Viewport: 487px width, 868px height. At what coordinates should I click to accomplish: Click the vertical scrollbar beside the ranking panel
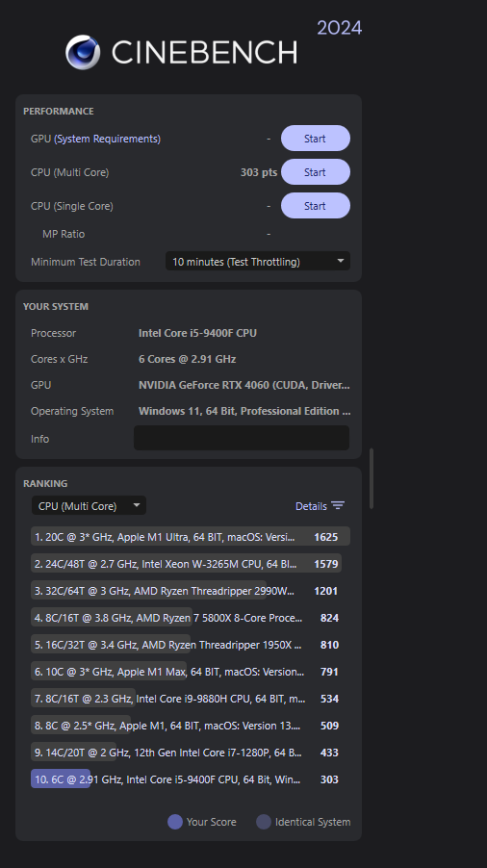click(372, 478)
